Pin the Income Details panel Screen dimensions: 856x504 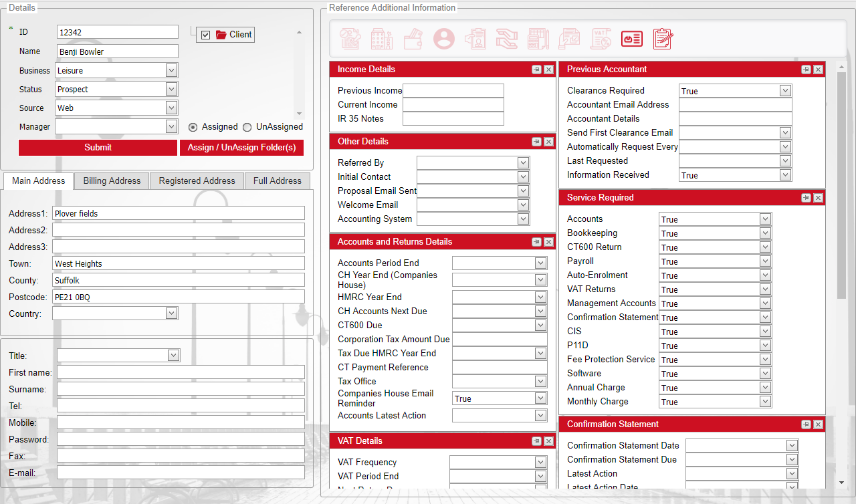[x=536, y=70]
